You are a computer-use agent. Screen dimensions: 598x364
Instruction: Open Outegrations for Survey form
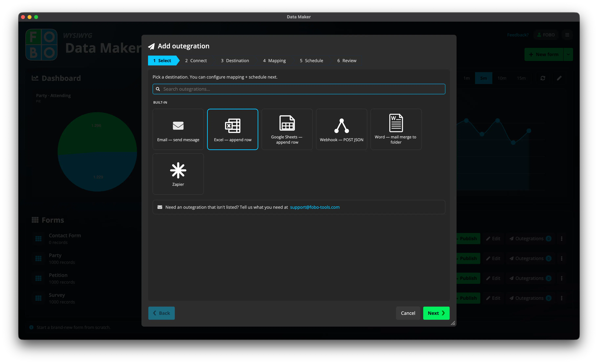530,298
